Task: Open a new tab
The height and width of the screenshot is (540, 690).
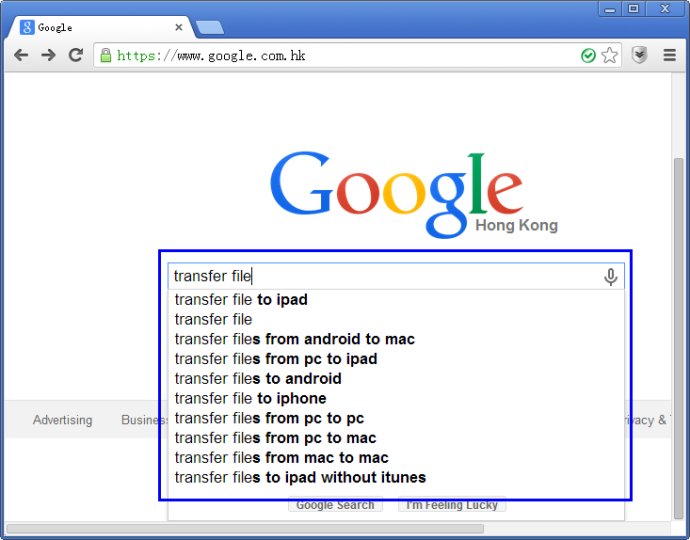Action: click(x=209, y=27)
